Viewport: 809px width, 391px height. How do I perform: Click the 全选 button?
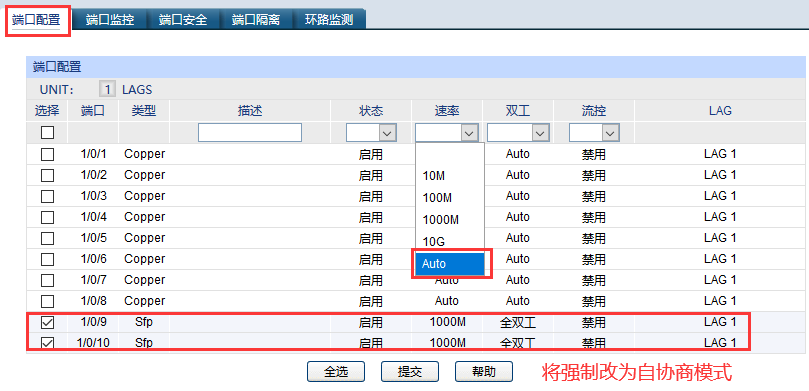pyautogui.click(x=336, y=371)
